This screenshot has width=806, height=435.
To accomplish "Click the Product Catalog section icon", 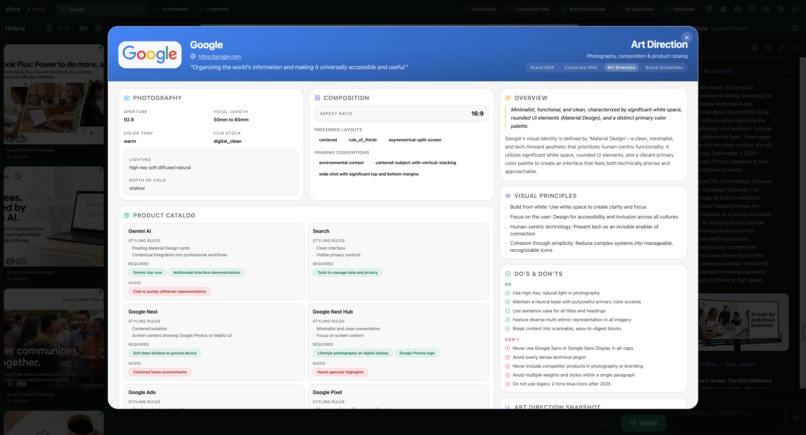I will (127, 215).
